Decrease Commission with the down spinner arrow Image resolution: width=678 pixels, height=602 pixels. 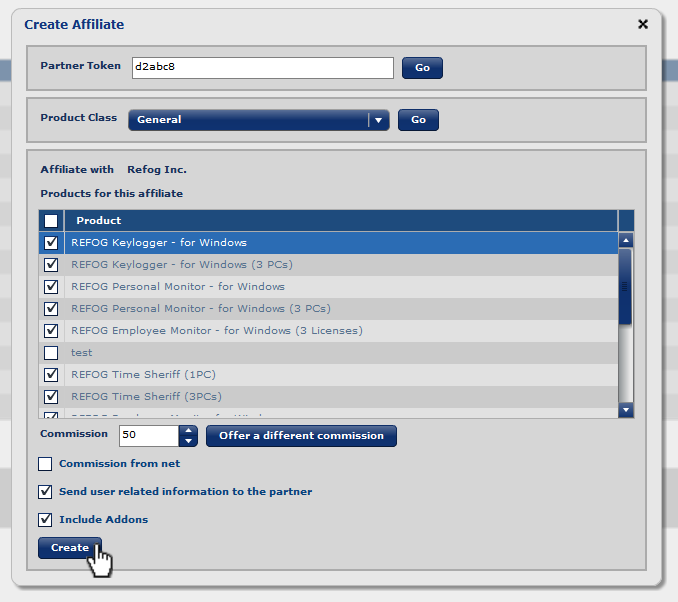[x=188, y=441]
